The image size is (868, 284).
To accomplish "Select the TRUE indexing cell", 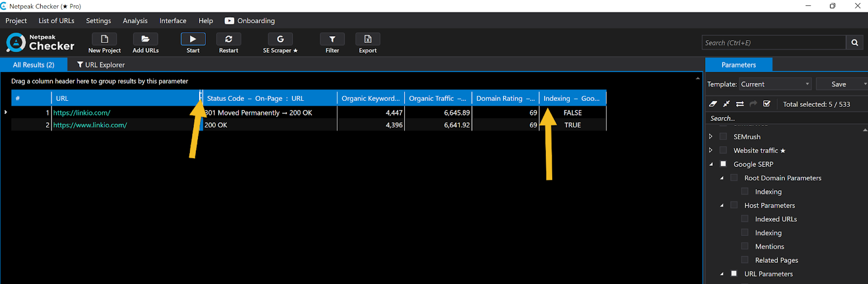I will coord(572,125).
